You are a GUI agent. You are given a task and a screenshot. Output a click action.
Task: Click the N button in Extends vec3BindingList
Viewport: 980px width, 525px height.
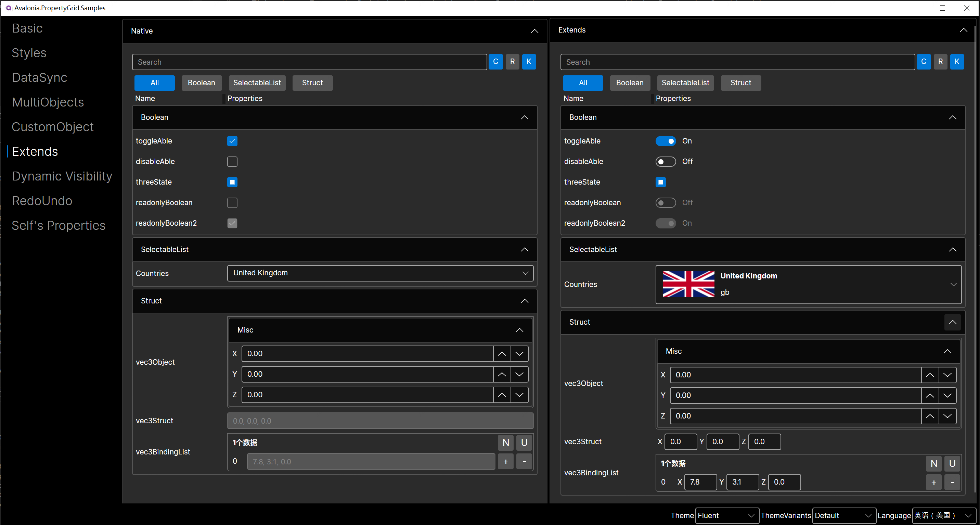pos(933,463)
